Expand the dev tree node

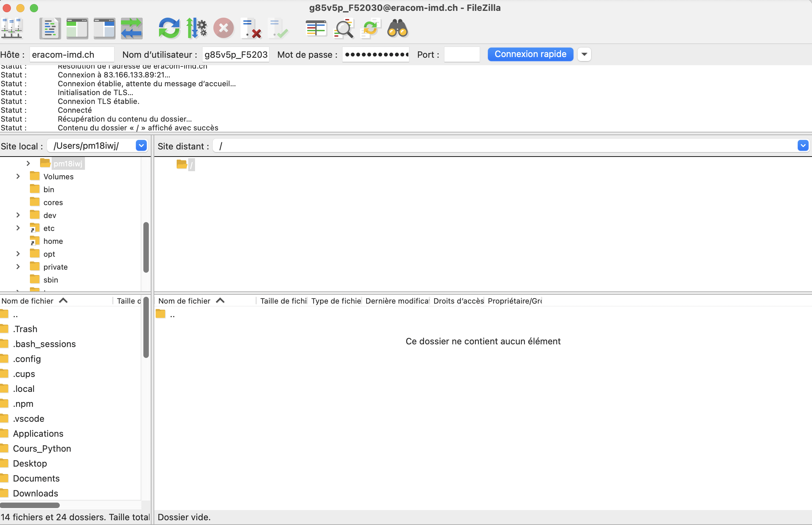pos(18,215)
